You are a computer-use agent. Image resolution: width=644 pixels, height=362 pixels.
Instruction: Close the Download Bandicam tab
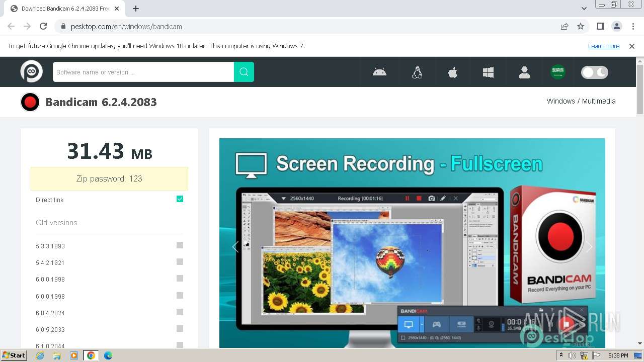(x=117, y=9)
